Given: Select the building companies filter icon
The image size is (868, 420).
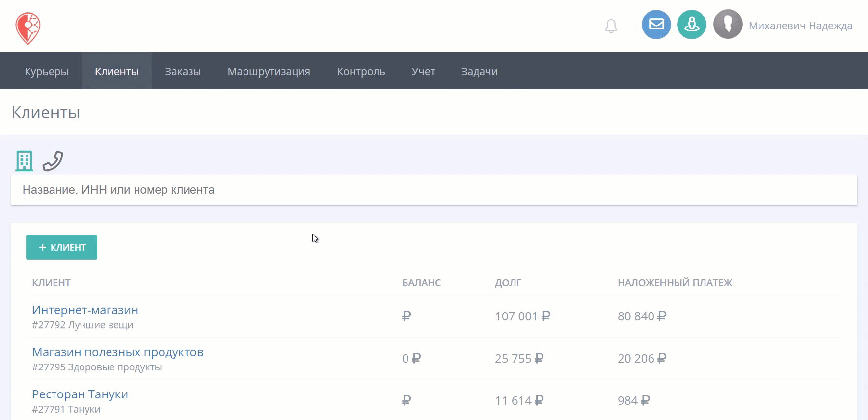Looking at the screenshot, I should (x=24, y=161).
